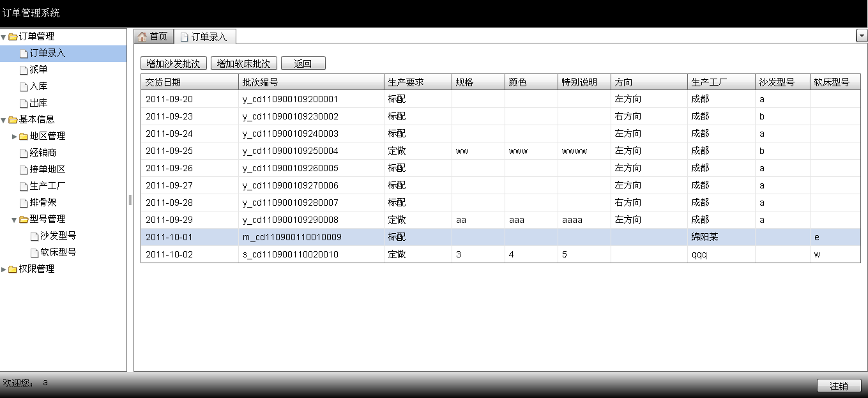Select row with date 2011-09-20

(x=501, y=99)
